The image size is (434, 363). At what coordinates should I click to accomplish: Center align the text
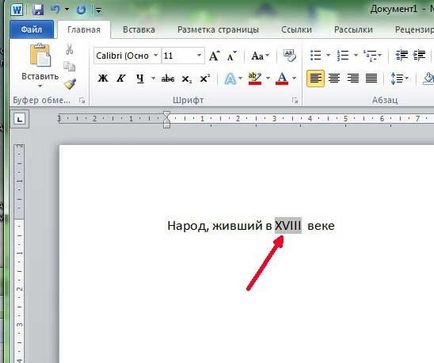click(334, 79)
